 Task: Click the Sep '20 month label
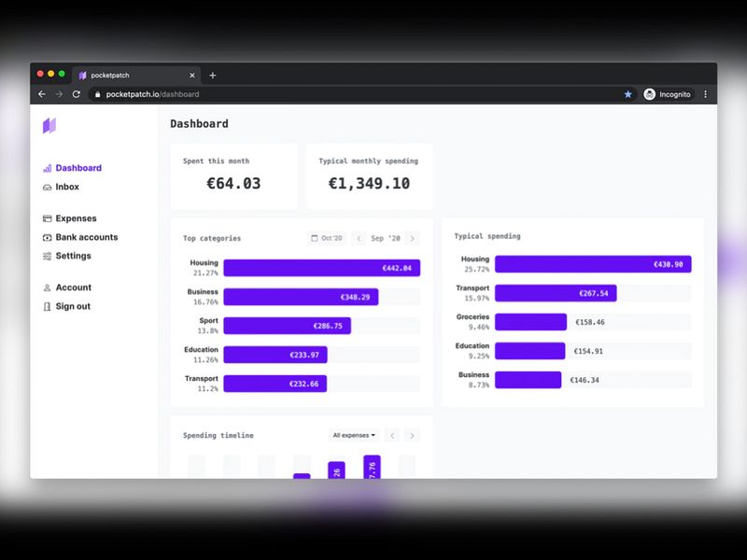[386, 238]
